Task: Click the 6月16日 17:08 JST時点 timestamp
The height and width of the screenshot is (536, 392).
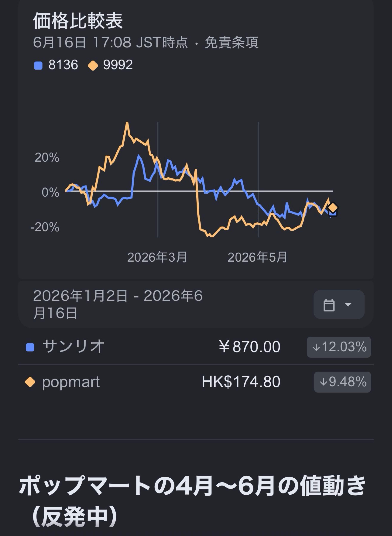Action: click(x=110, y=42)
